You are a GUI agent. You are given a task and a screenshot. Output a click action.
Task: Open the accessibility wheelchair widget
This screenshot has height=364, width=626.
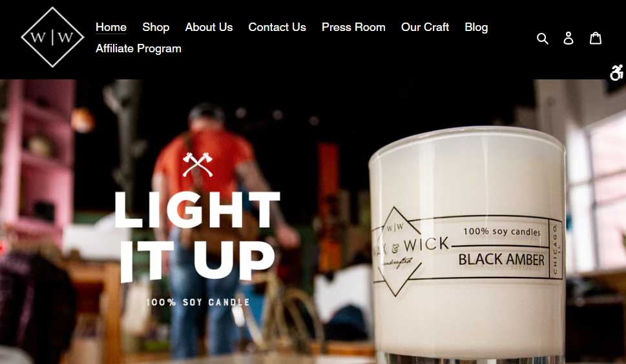point(617,72)
